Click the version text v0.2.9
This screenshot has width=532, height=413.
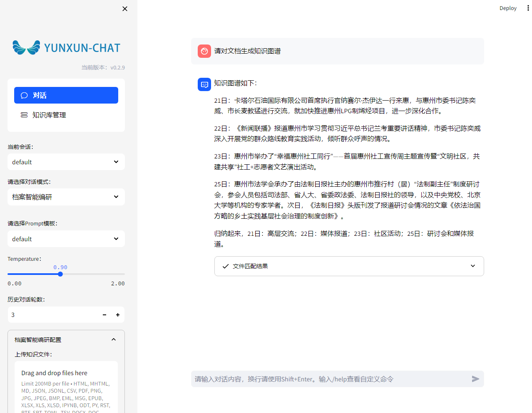(117, 67)
